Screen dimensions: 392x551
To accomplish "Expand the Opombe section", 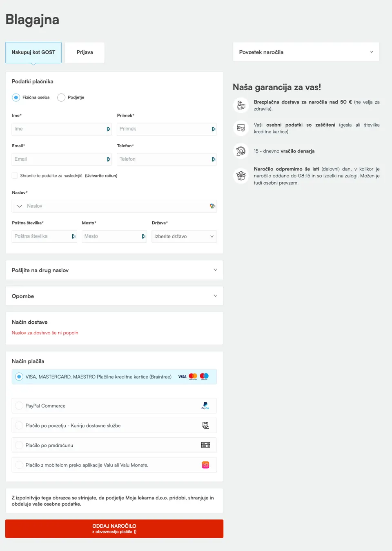I will (114, 296).
